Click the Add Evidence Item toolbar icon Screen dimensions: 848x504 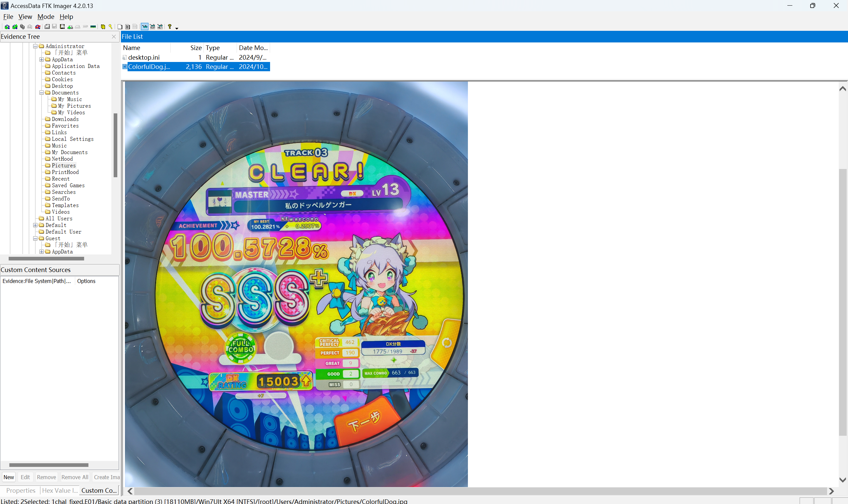coord(7,27)
